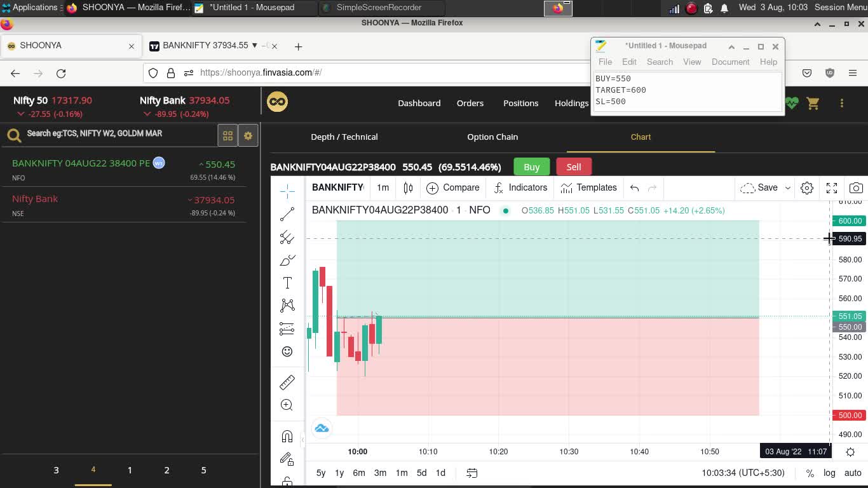Click the green Buy button
Image resolution: width=868 pixels, height=488 pixels.
[x=531, y=167]
